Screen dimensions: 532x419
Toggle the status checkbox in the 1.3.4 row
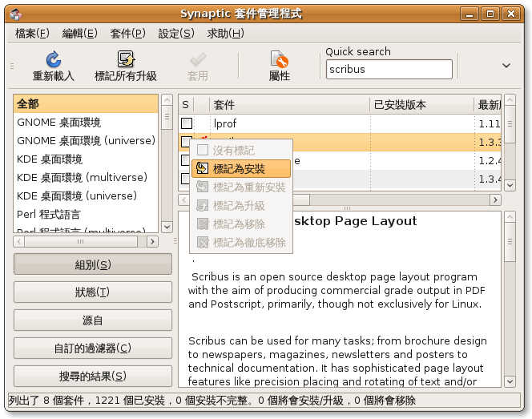coord(185,179)
